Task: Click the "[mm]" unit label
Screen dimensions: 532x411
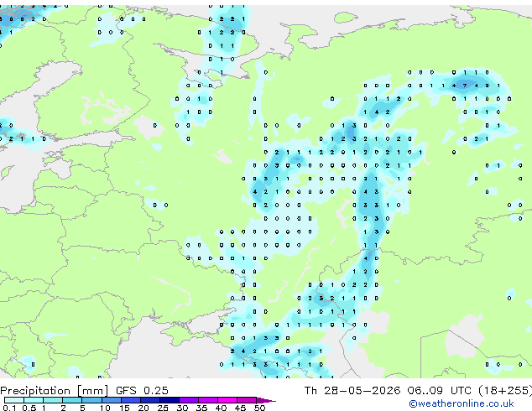Action: coord(92,391)
